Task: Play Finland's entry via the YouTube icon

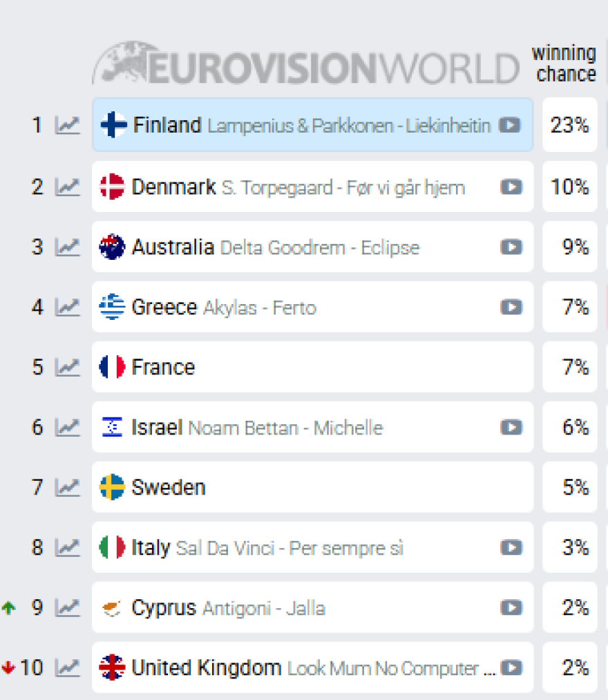Action: pos(510,125)
